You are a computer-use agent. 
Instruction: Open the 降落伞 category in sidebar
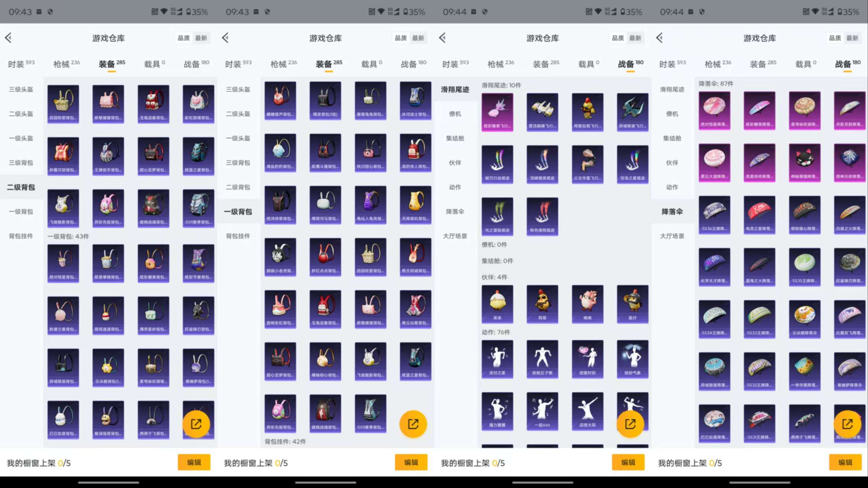(672, 211)
